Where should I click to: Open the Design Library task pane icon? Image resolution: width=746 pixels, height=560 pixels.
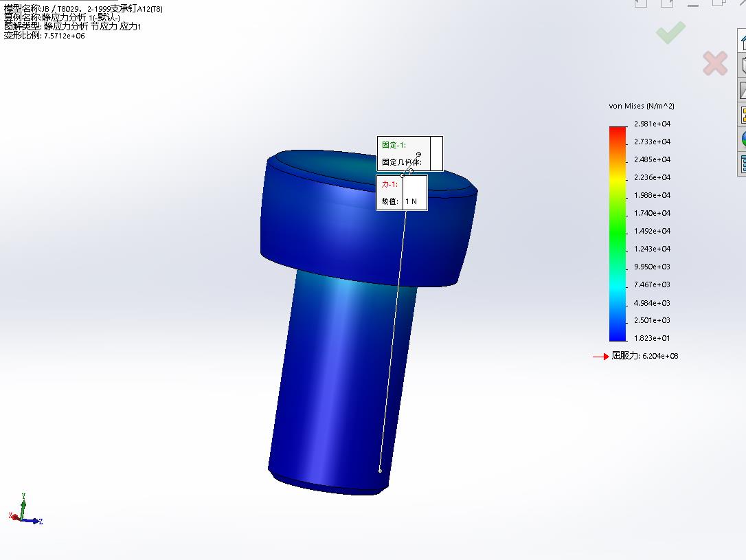(742, 65)
